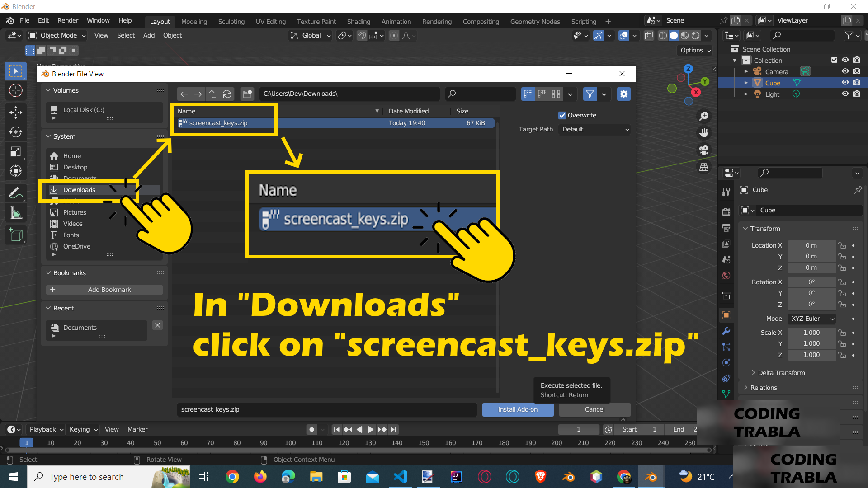Switch file view to vertical list display

[528, 94]
